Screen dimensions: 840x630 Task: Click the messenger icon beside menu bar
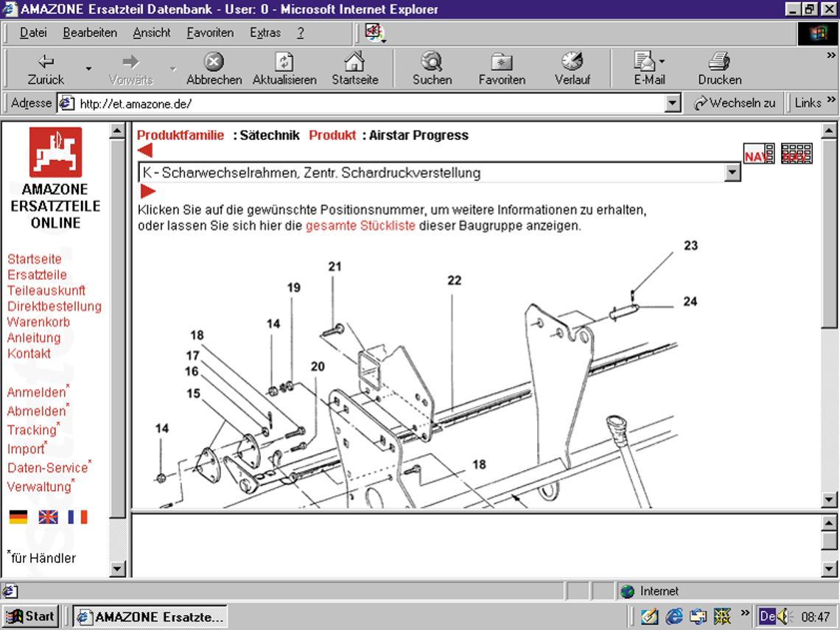[375, 32]
